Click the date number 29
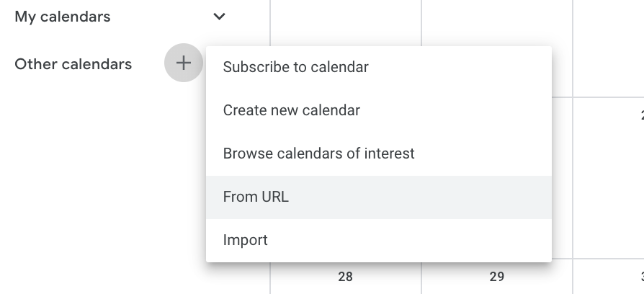Screen dimensions: 644x294 coord(496,277)
